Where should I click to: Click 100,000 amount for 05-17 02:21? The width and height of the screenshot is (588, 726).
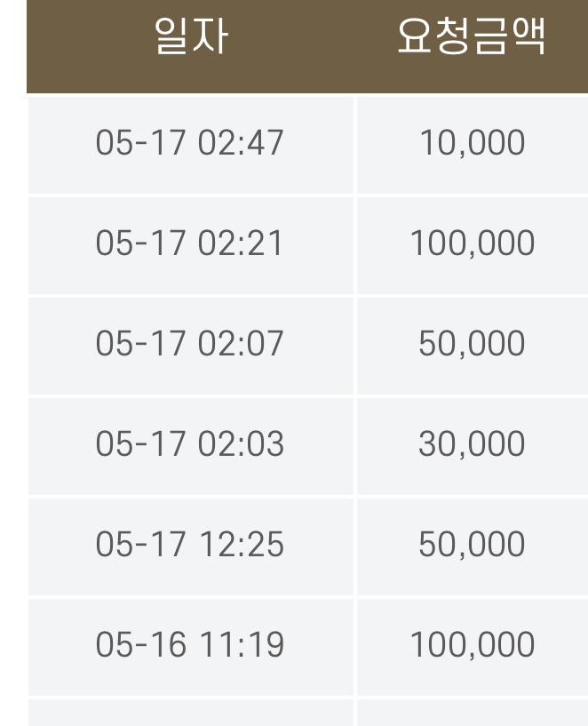pos(472,243)
